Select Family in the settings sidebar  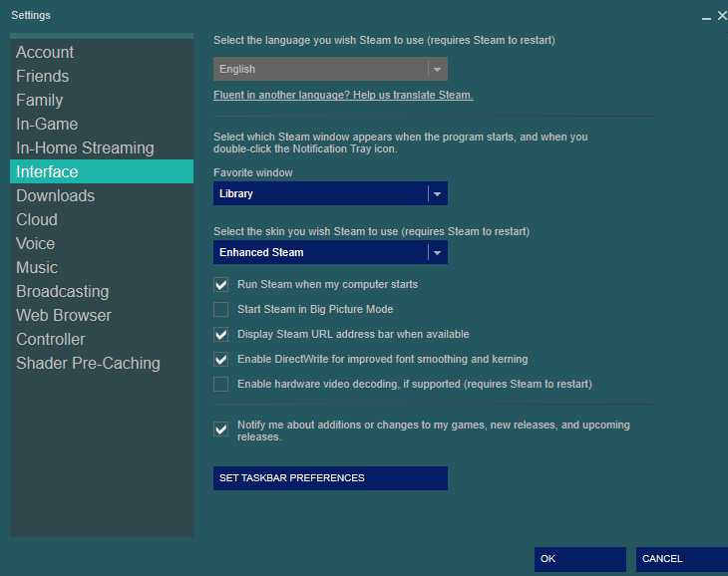tap(101, 101)
